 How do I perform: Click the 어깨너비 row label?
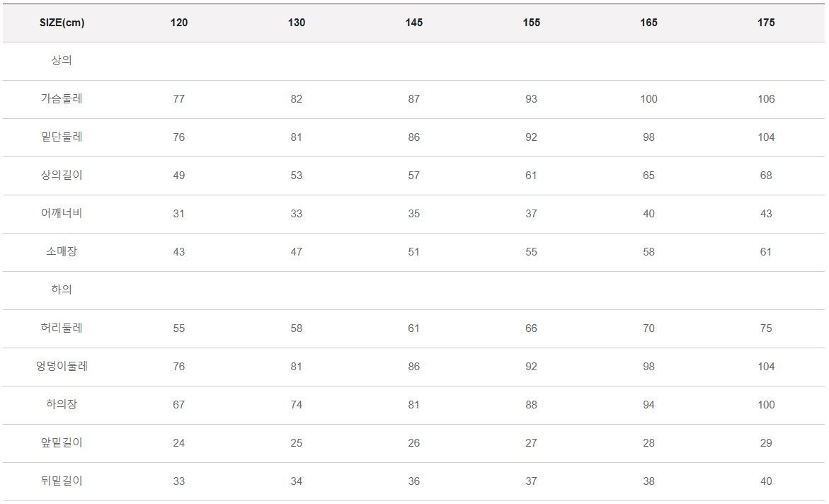62,214
